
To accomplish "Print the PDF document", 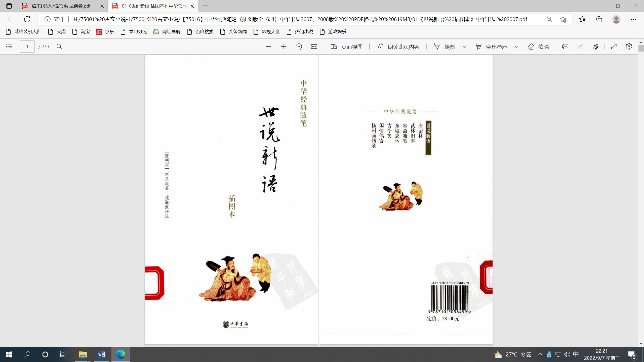I will pyautogui.click(x=565, y=47).
